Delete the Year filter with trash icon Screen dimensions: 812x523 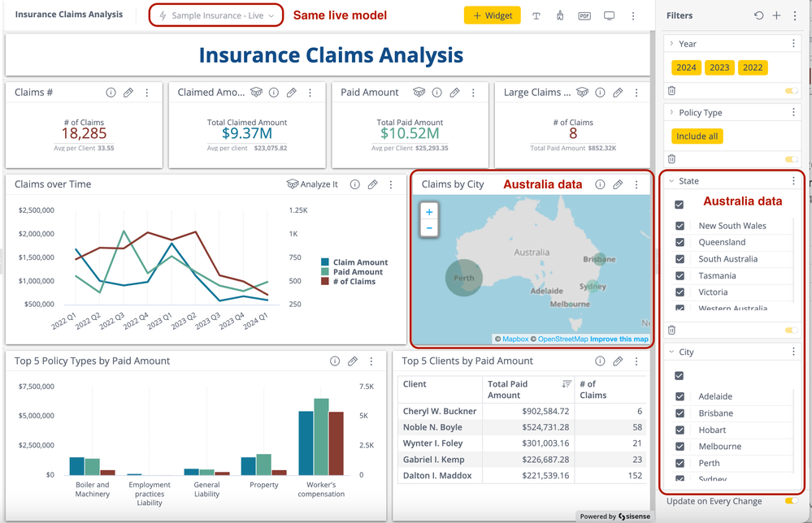[672, 91]
